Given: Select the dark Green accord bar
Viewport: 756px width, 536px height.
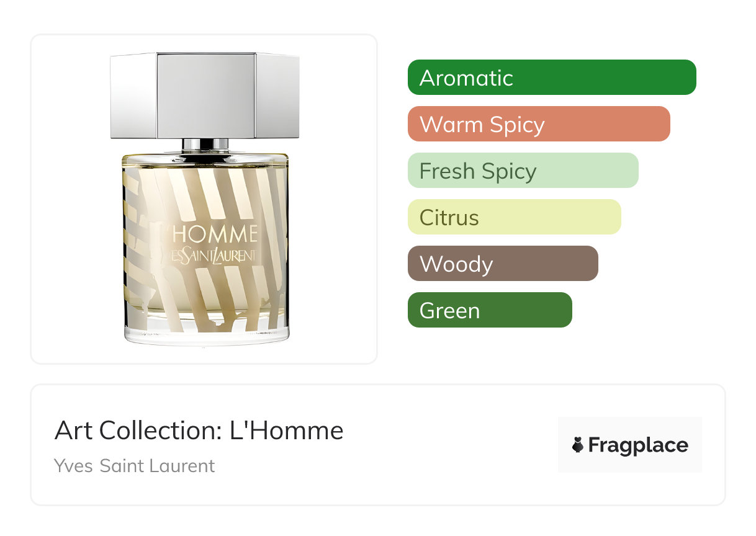Looking at the screenshot, I should tap(490, 310).
